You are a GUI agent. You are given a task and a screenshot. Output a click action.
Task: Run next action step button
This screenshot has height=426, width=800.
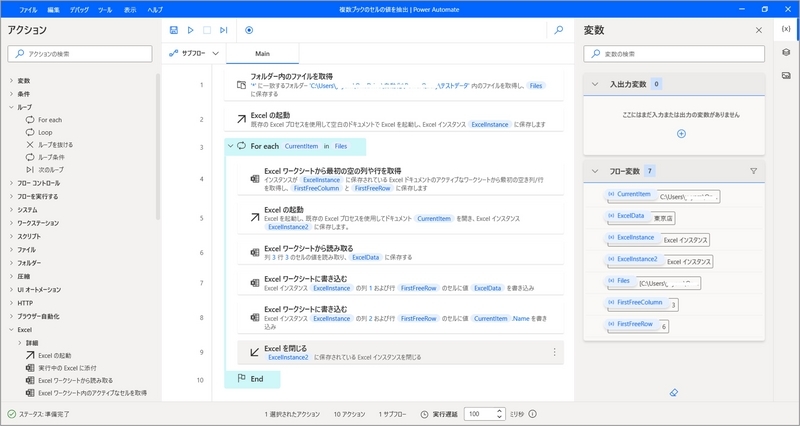pyautogui.click(x=223, y=30)
